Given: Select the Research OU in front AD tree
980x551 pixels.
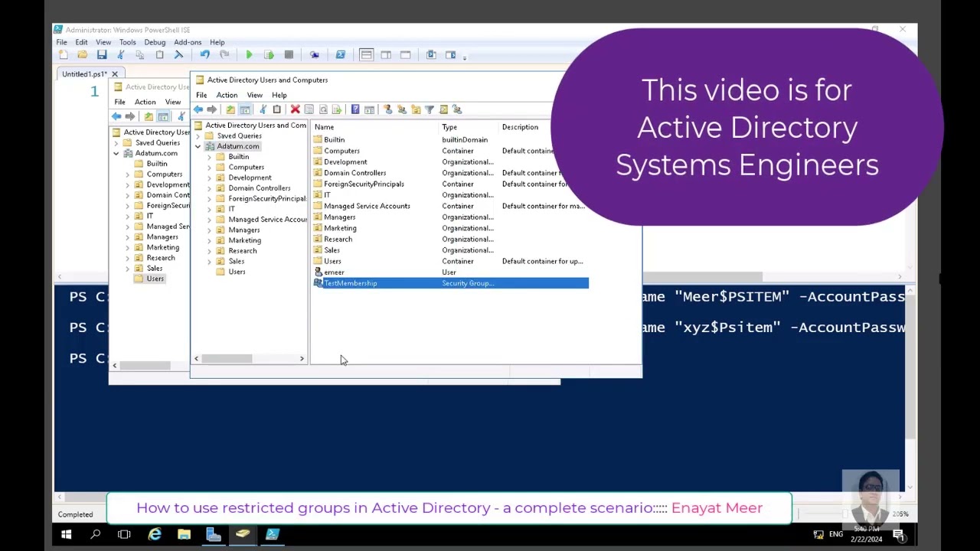Looking at the screenshot, I should coord(242,251).
